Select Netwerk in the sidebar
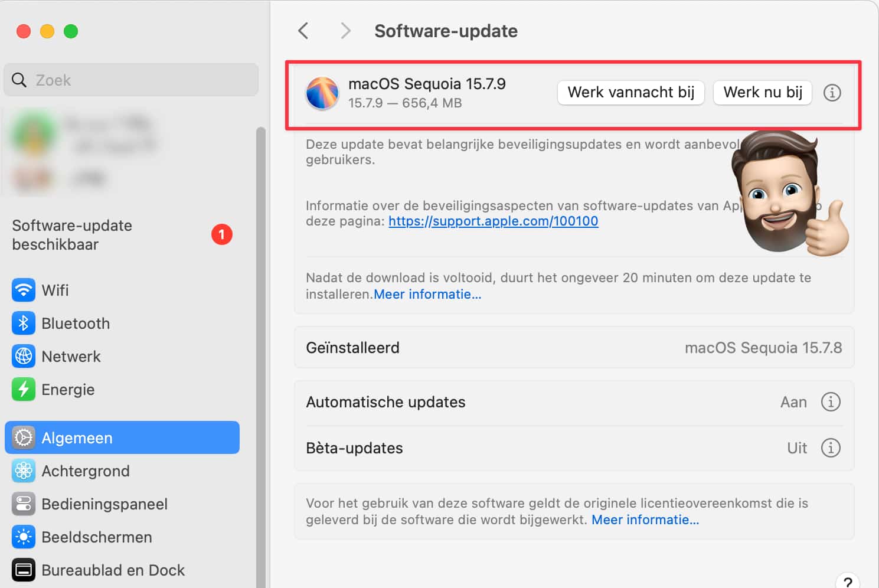Viewport: 879px width, 588px height. coord(122,357)
